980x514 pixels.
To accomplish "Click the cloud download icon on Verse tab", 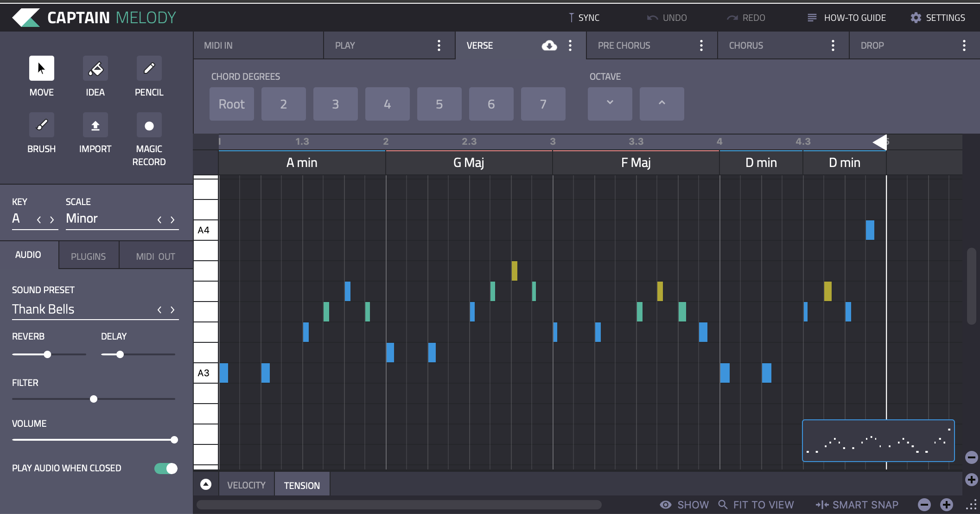I will pyautogui.click(x=549, y=45).
